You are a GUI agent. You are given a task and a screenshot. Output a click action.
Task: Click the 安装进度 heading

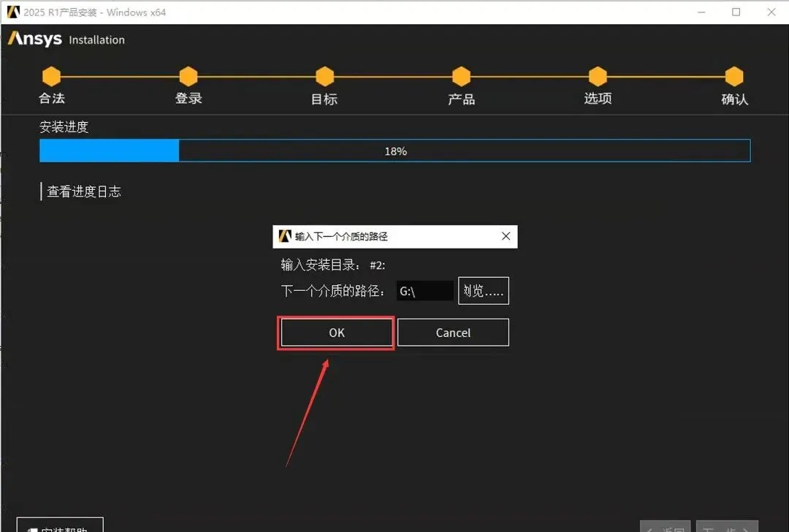point(64,127)
